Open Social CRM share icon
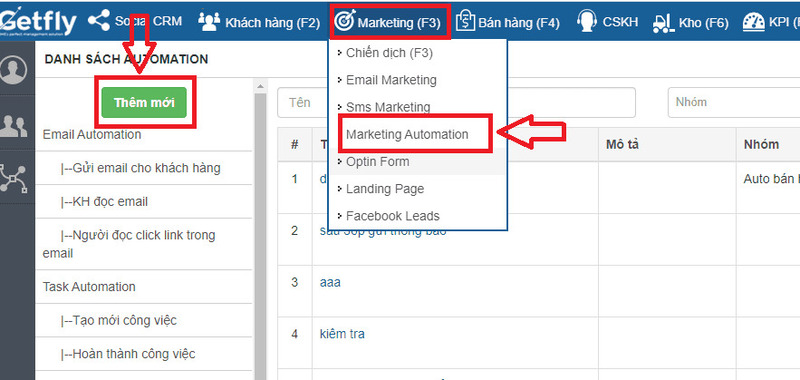Image resolution: width=800 pixels, height=380 pixels. click(x=98, y=21)
